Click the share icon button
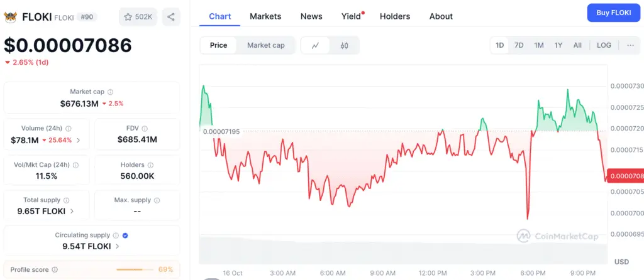644x280 pixels. coord(171,16)
